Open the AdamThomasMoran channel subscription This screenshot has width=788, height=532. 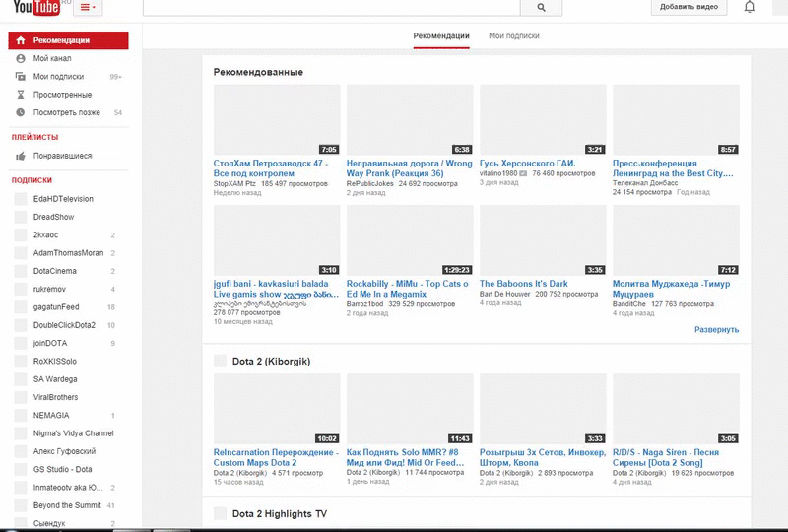tap(68, 253)
